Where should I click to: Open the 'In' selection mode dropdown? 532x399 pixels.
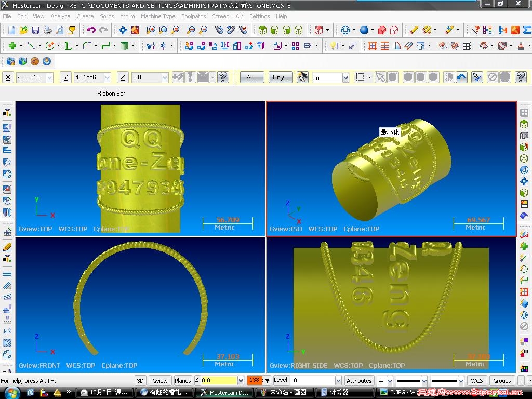pyautogui.click(x=345, y=78)
